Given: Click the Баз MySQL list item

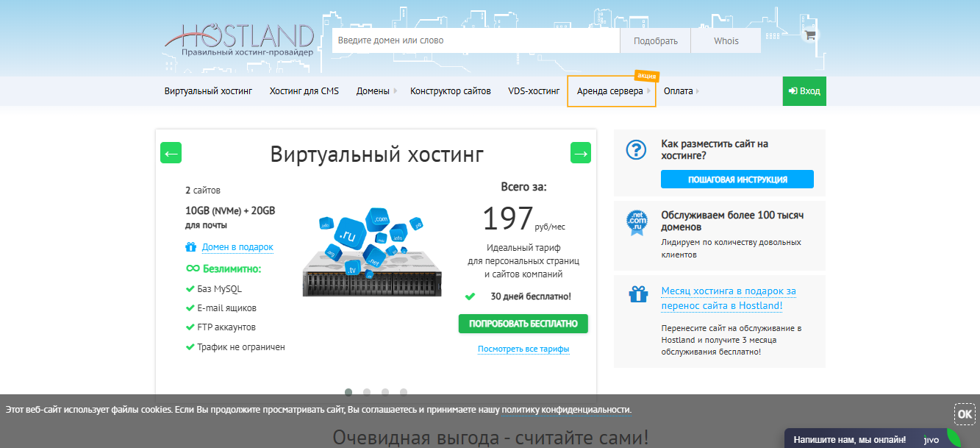Looking at the screenshot, I should click(x=219, y=289).
